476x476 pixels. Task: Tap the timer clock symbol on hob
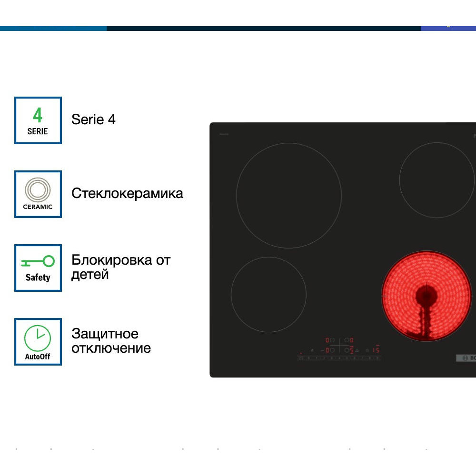pyautogui.click(x=367, y=350)
